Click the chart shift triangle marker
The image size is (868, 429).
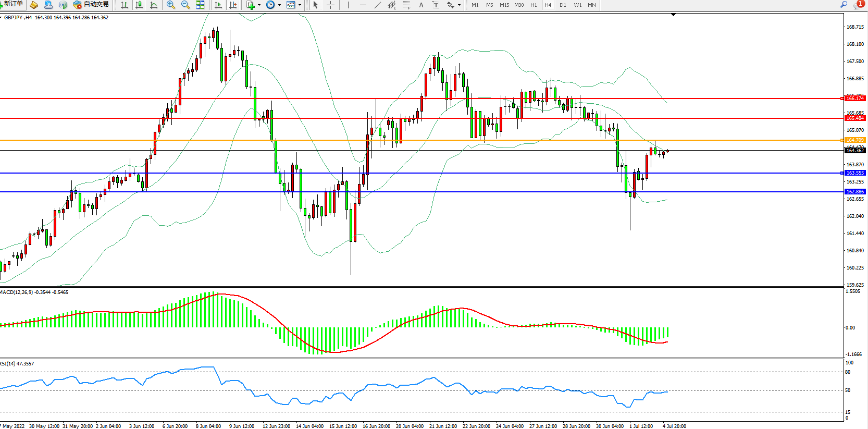click(673, 15)
